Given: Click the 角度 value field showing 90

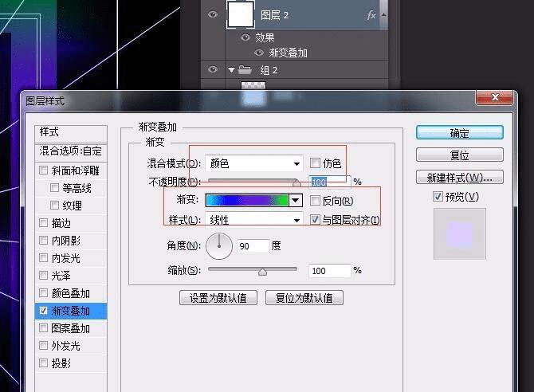Looking at the screenshot, I should point(253,246).
